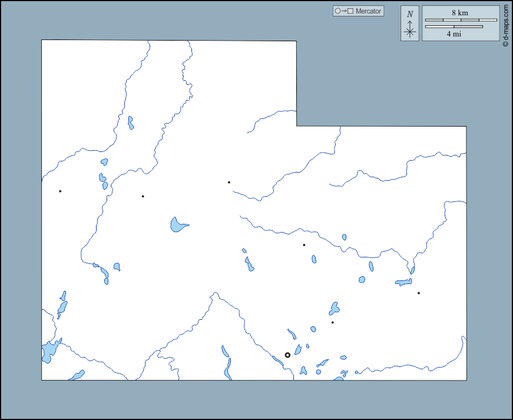This screenshot has width=513, height=420.
Task: Click the westernmost city dot
Action: (60, 191)
